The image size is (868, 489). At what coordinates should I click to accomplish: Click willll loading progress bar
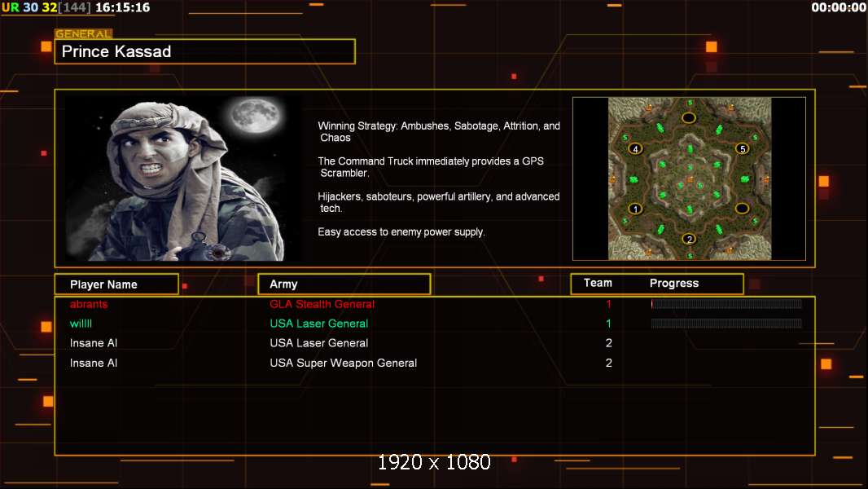[x=726, y=324]
